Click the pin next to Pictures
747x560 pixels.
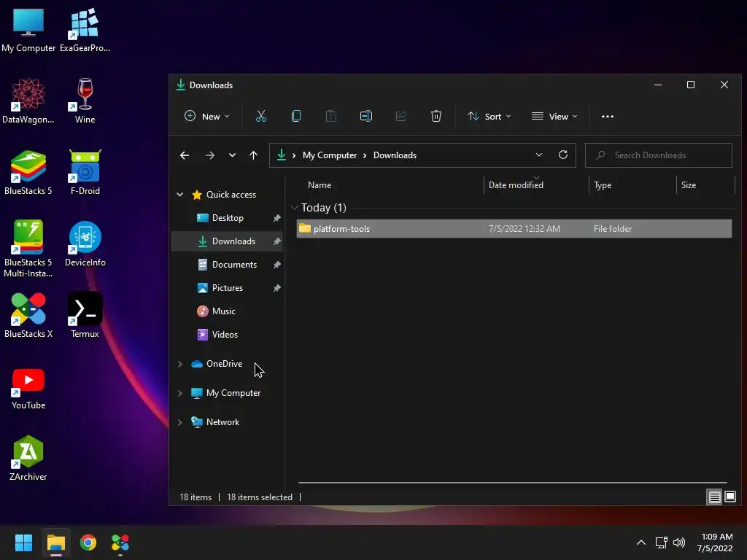(x=276, y=288)
